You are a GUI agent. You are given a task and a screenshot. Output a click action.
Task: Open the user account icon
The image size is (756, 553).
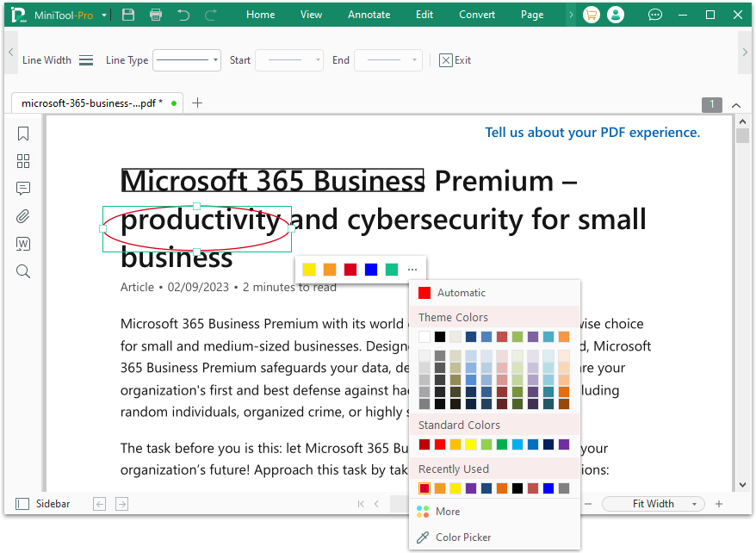[616, 15]
